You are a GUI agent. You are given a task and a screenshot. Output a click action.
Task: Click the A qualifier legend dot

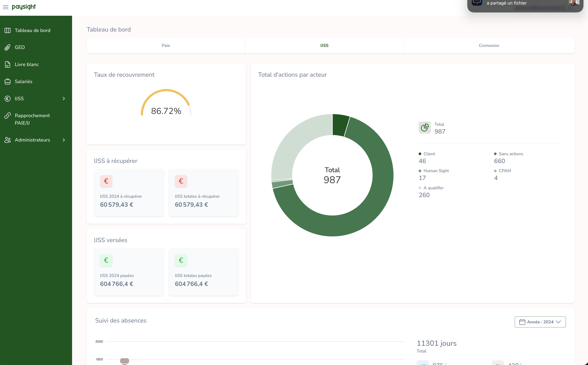(420, 188)
